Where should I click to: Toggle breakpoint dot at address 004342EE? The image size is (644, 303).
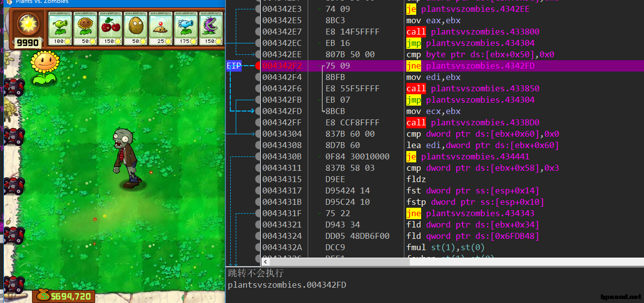click(258, 54)
